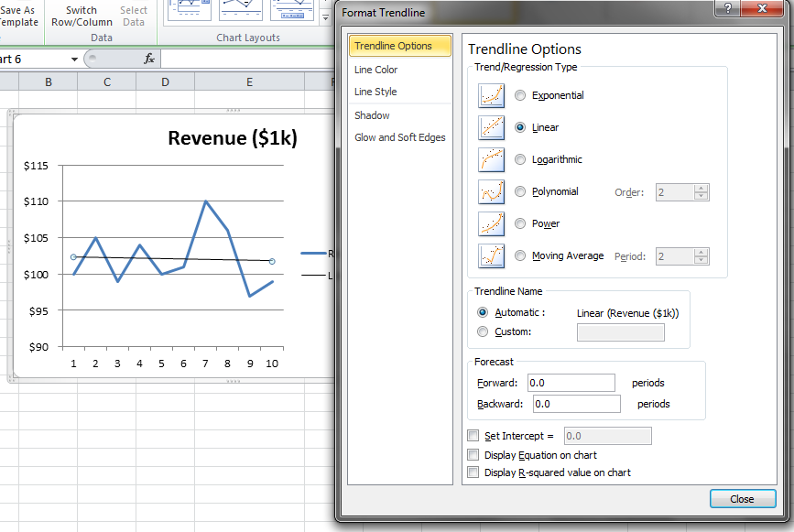The width and height of the screenshot is (794, 532).
Task: Click the polynomial Order value field
Action: pyautogui.click(x=675, y=192)
